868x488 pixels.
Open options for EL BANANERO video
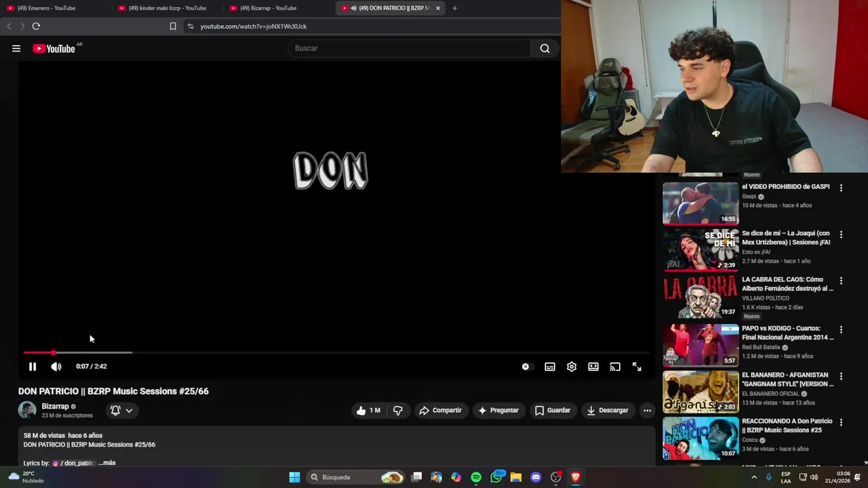coord(841,375)
